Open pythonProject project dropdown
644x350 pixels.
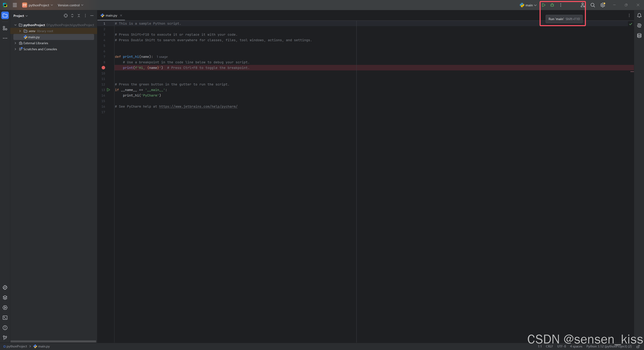(38, 5)
